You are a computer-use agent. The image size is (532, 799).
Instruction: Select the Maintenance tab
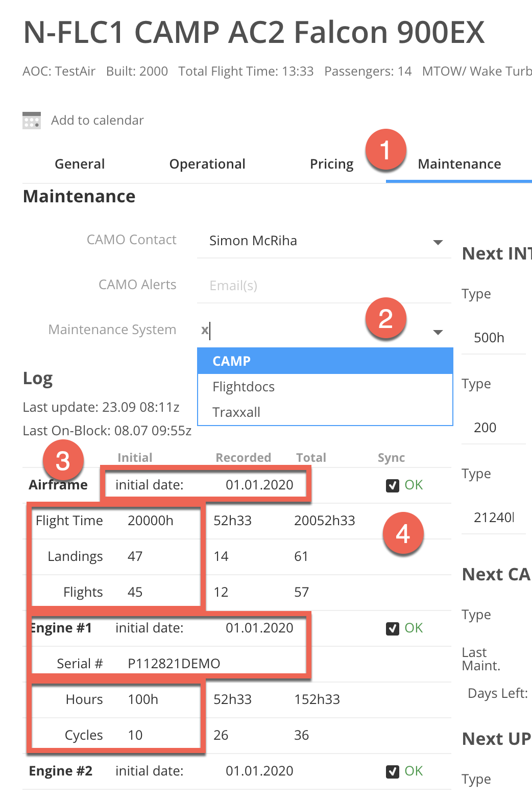point(459,164)
